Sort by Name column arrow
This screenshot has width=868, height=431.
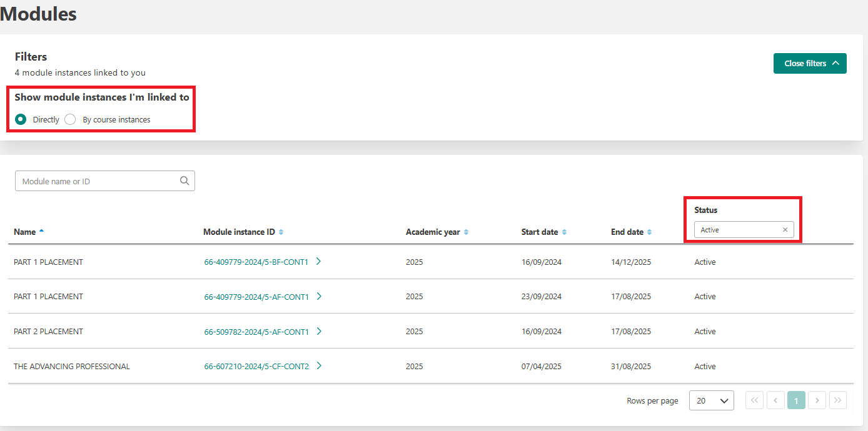(x=42, y=231)
